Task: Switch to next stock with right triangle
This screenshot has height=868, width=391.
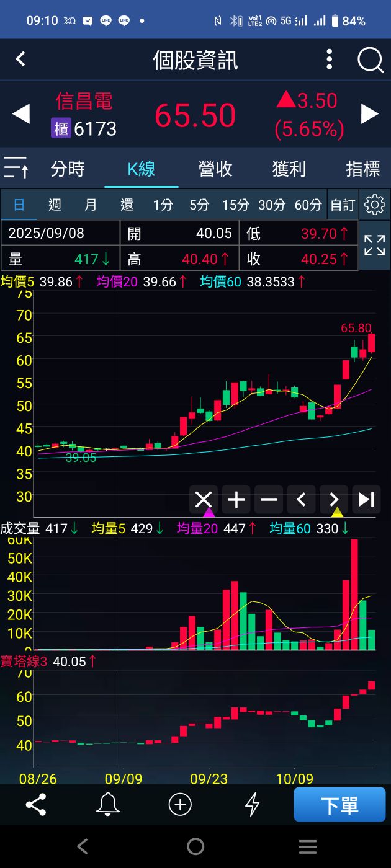Action: [370, 114]
